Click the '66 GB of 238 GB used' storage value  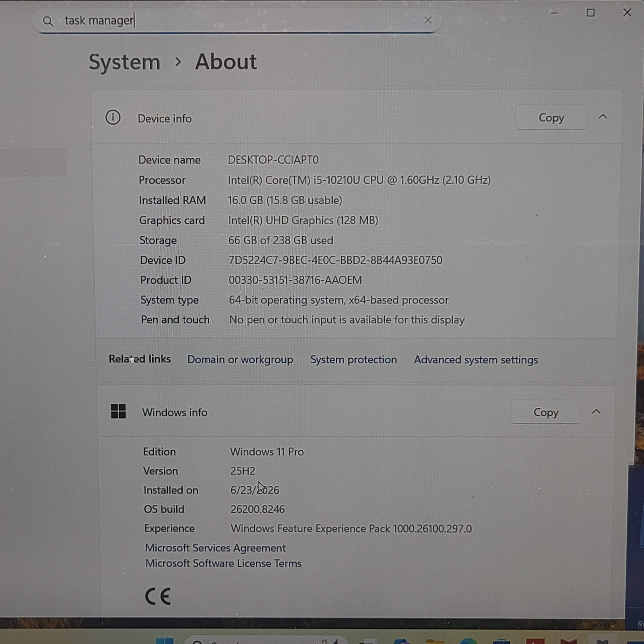click(281, 240)
